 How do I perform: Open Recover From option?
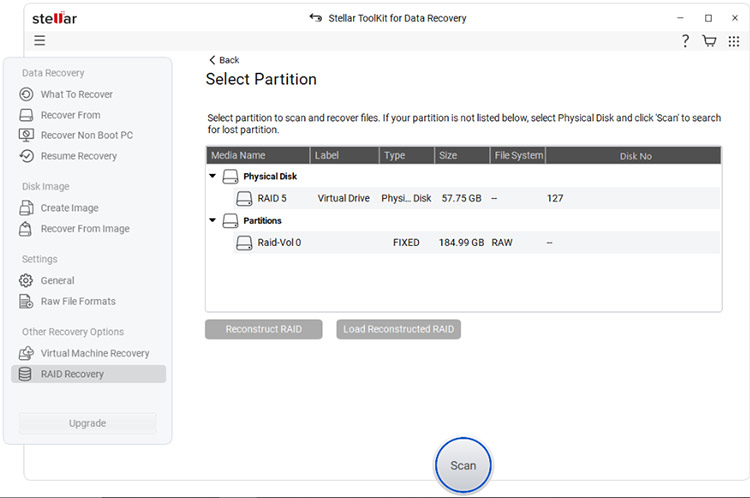[70, 115]
